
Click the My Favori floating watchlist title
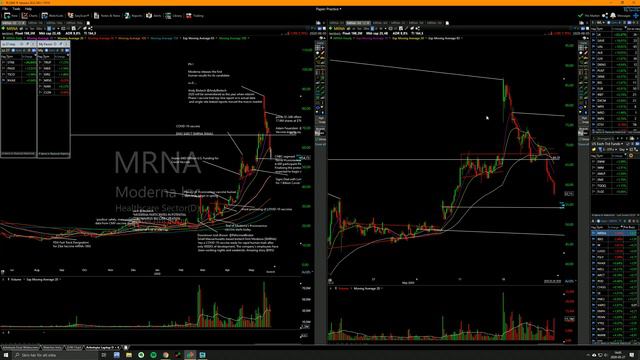(x=46, y=44)
